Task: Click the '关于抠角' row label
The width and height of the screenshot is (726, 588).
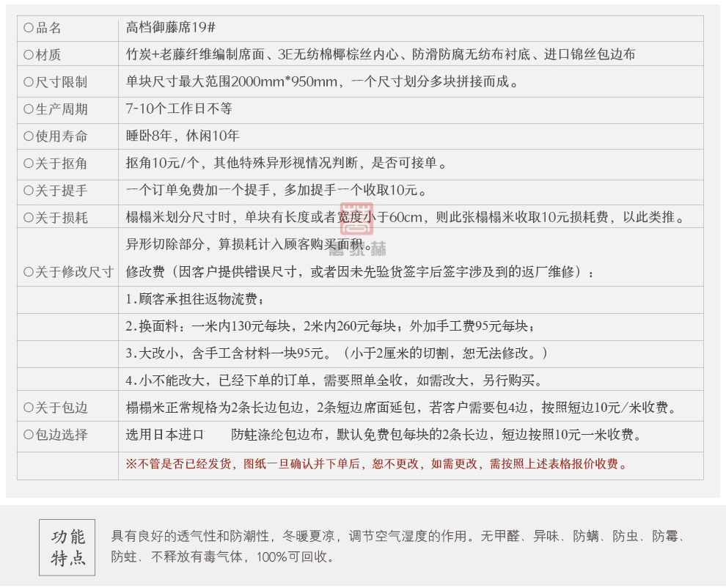Action: 56,163
